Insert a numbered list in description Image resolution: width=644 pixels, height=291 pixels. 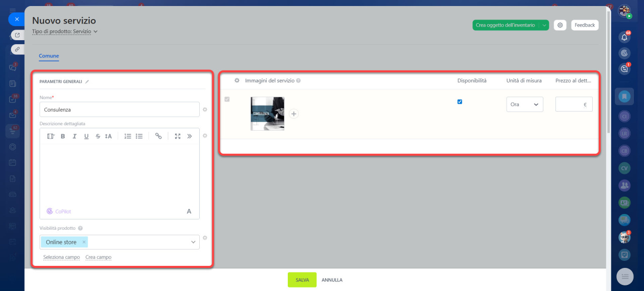coord(128,136)
